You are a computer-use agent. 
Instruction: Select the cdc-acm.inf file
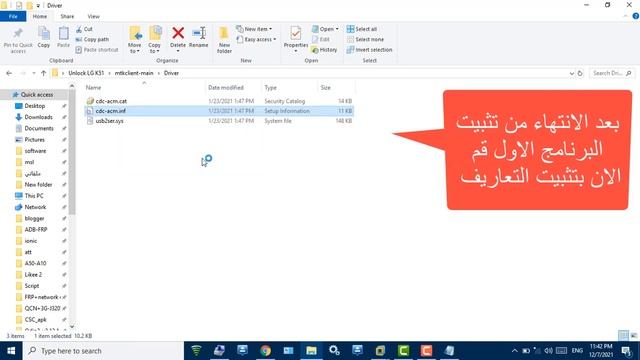219,111
